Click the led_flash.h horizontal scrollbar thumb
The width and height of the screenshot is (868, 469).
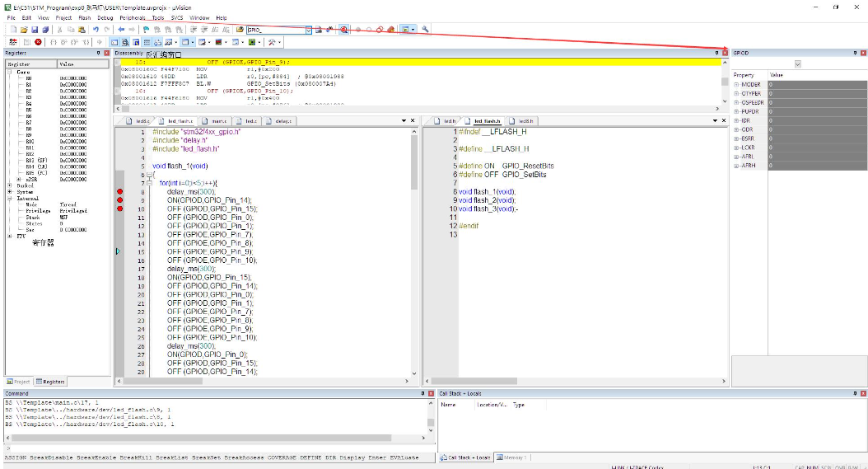point(474,382)
